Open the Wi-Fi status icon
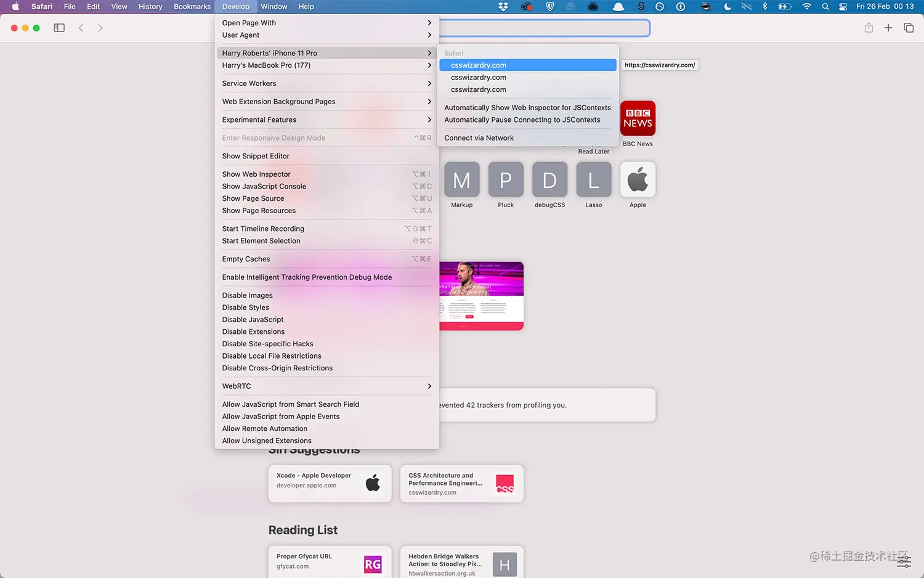Screen dimensions: 924x578 click(x=806, y=7)
